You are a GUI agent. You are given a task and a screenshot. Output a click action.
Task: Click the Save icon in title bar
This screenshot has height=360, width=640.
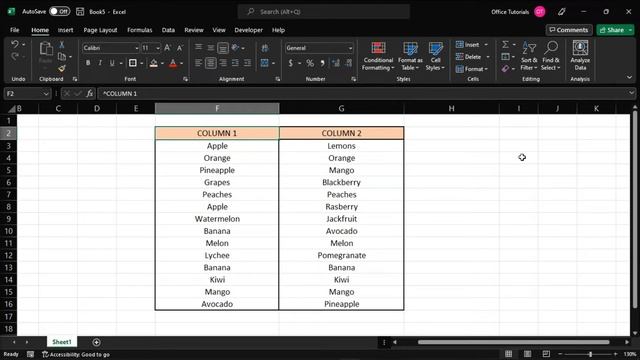click(80, 12)
